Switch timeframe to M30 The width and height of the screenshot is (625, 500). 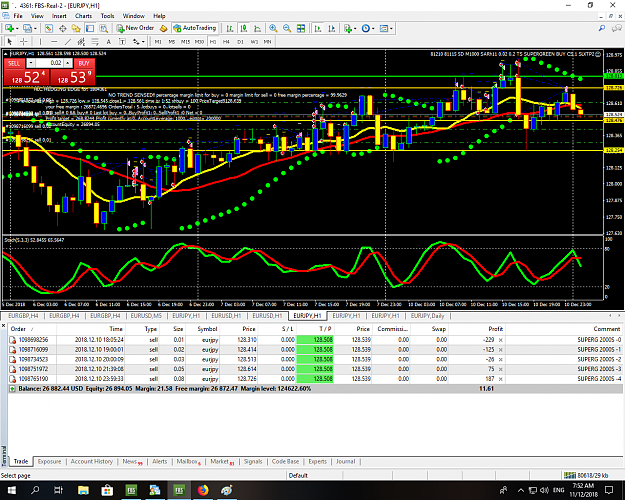199,41
